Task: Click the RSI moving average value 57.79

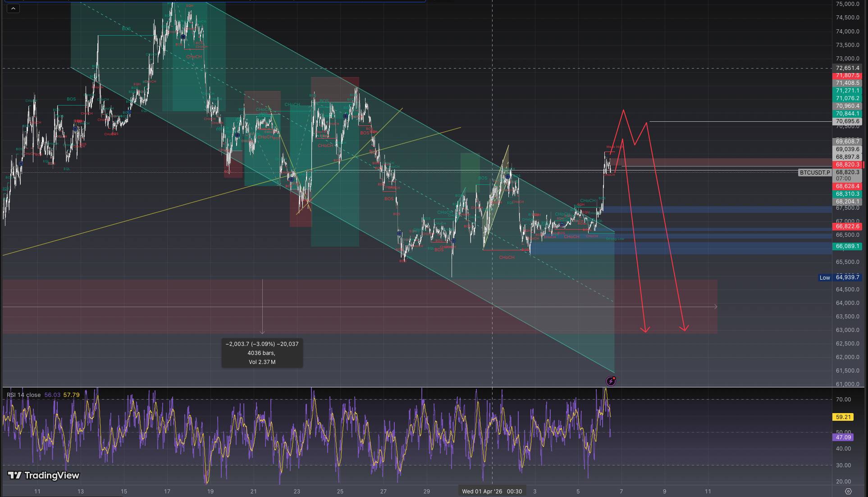Action: click(x=71, y=395)
